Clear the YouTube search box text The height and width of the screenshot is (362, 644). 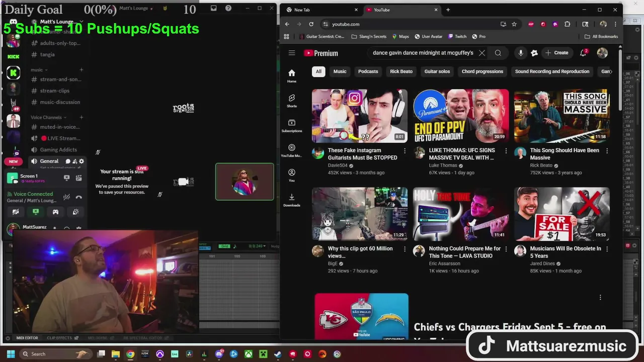click(481, 53)
